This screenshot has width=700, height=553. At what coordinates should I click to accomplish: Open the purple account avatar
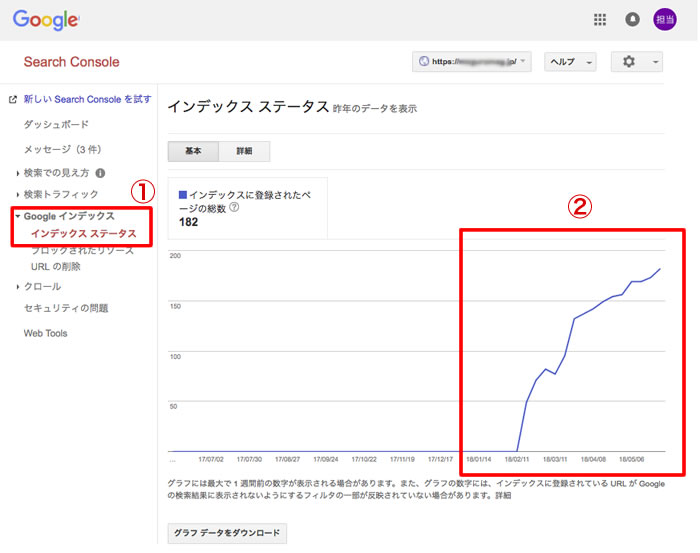666,19
